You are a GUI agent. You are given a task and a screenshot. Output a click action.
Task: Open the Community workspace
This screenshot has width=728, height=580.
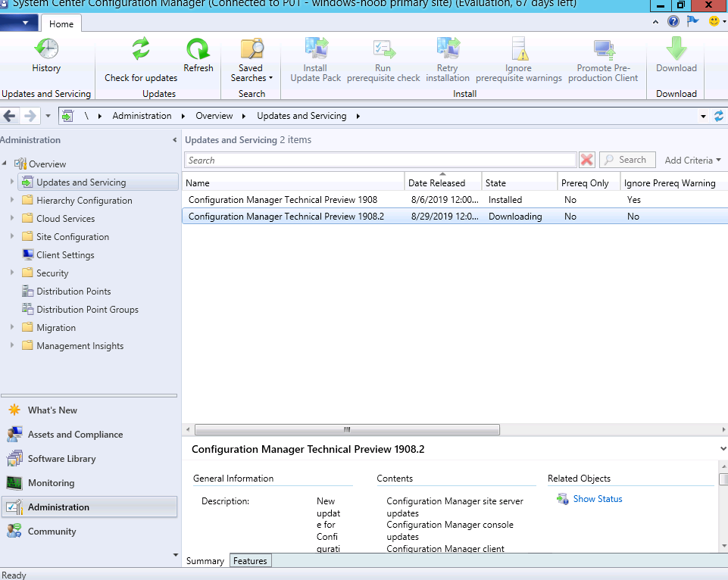(x=52, y=532)
